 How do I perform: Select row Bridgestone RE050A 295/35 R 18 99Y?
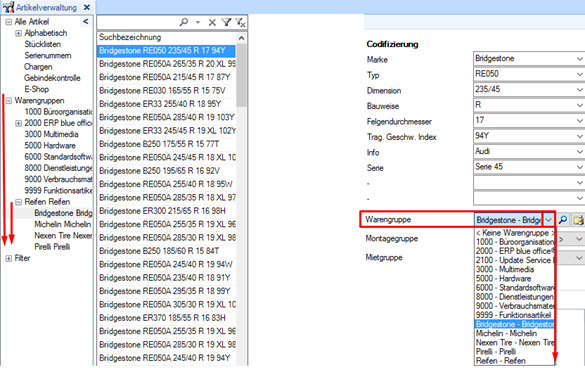click(x=166, y=291)
